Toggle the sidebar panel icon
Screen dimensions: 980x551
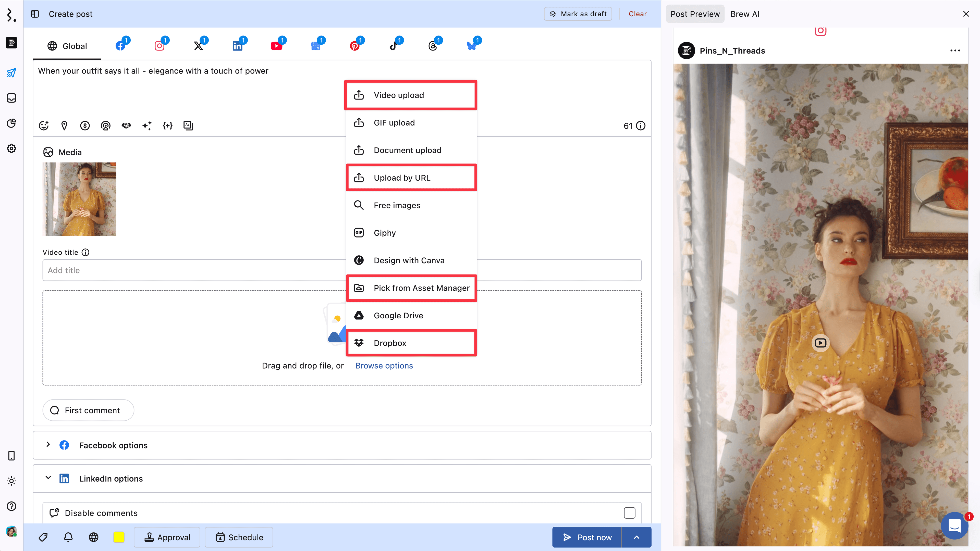coord(35,14)
